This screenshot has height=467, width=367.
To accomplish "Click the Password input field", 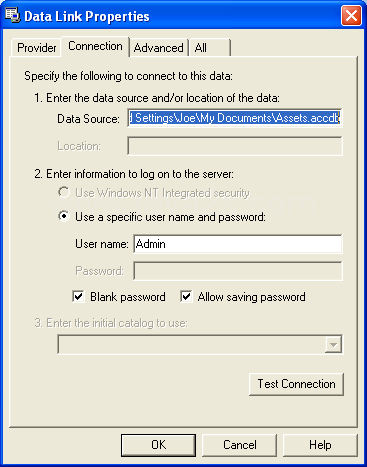I will pyautogui.click(x=238, y=271).
